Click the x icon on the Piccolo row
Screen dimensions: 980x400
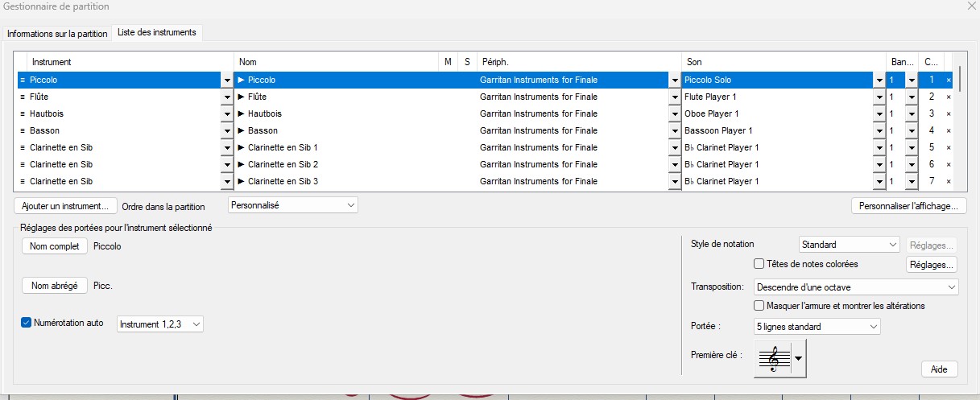(x=948, y=80)
